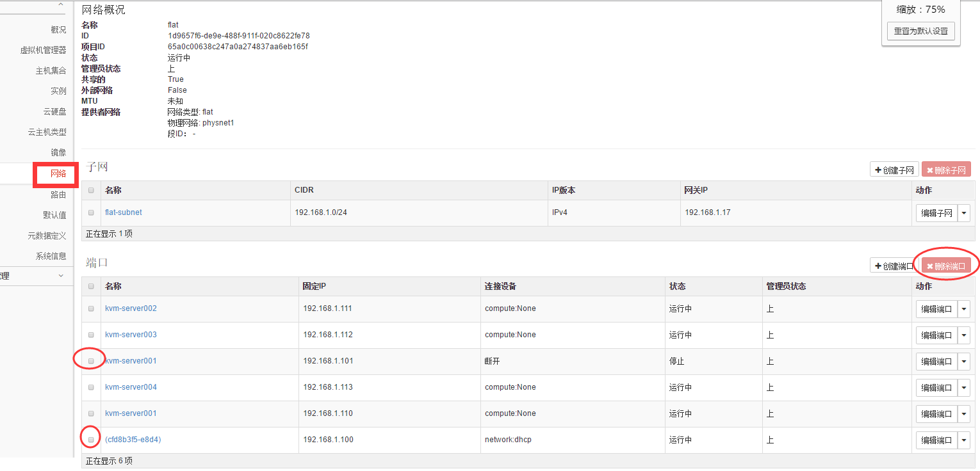Check the kvm-server004 port checkbox
980x471 pixels.
pyautogui.click(x=91, y=387)
